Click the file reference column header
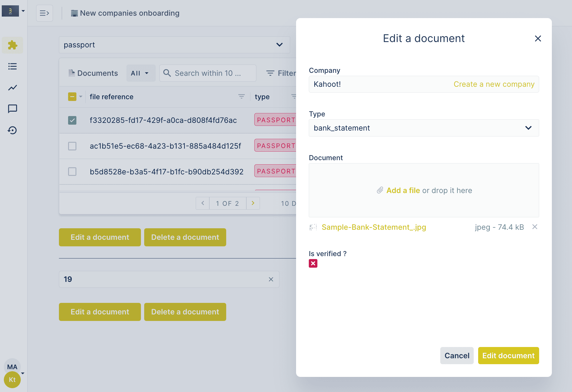The width and height of the screenshot is (572, 392). (x=111, y=97)
